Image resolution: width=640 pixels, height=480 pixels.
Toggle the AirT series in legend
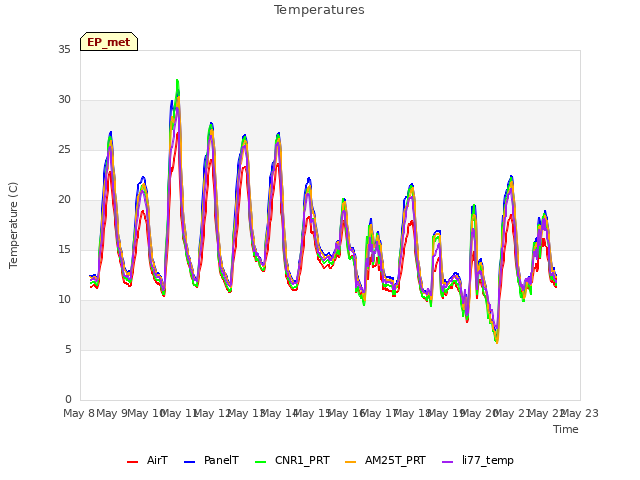click(147, 461)
